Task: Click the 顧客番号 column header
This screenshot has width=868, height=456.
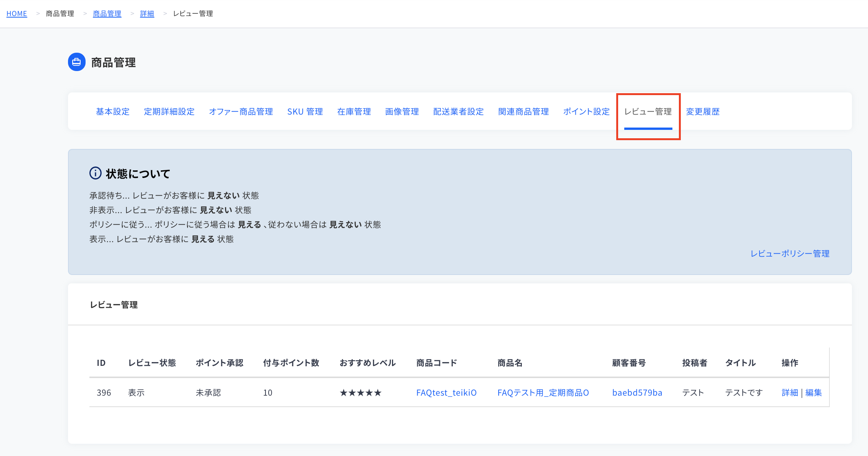Action: tap(629, 363)
